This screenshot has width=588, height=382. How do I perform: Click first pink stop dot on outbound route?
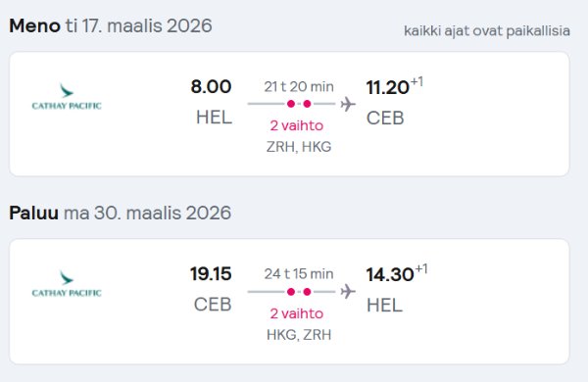click(x=291, y=104)
